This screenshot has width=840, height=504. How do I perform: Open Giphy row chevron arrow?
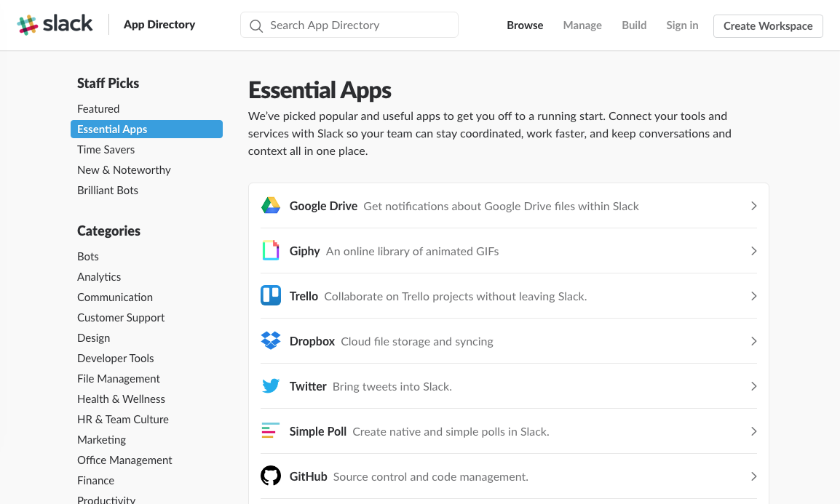coord(753,251)
